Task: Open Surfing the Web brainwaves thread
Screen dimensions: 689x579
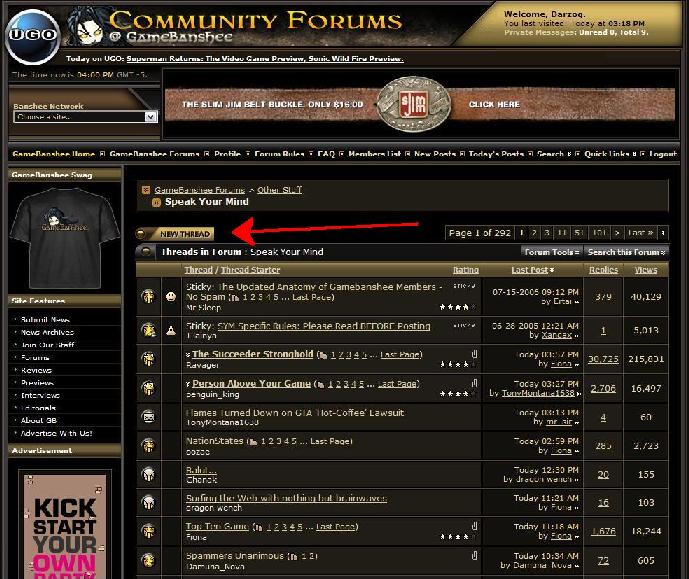Action: click(x=286, y=498)
